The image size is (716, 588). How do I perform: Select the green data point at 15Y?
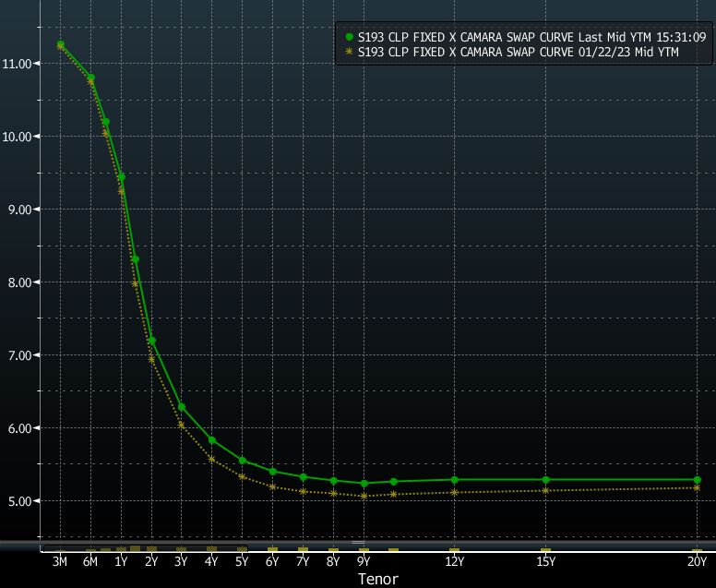(545, 480)
